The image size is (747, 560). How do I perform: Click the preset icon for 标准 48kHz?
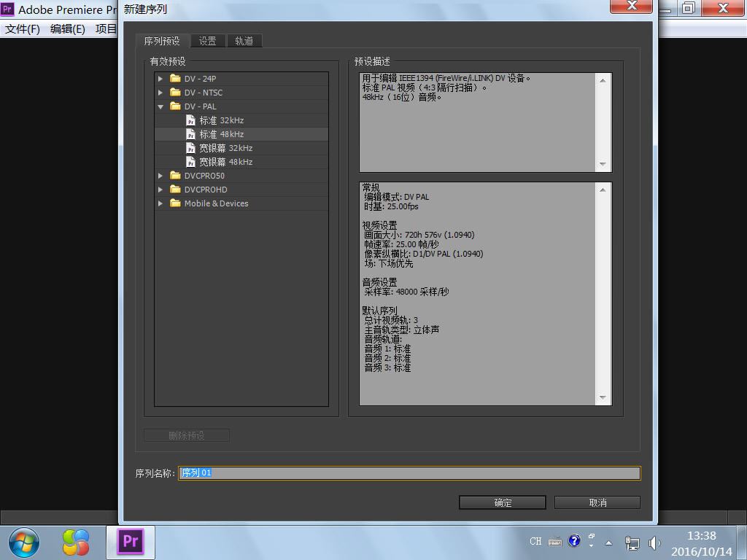point(190,134)
